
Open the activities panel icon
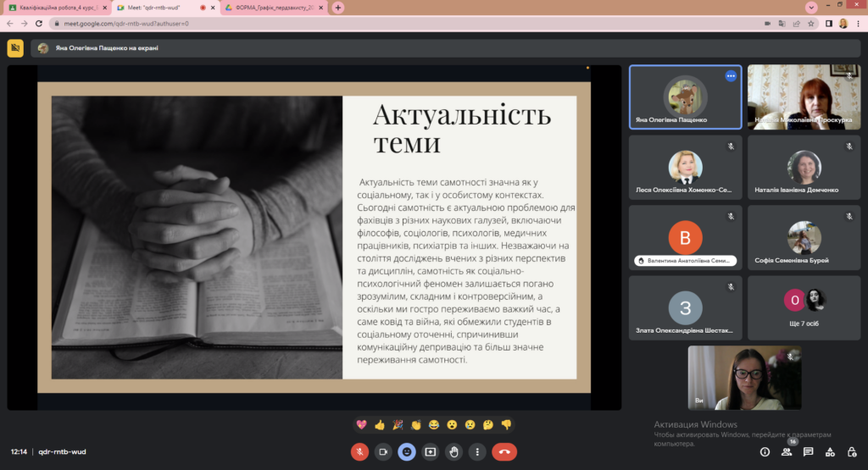[830, 452]
